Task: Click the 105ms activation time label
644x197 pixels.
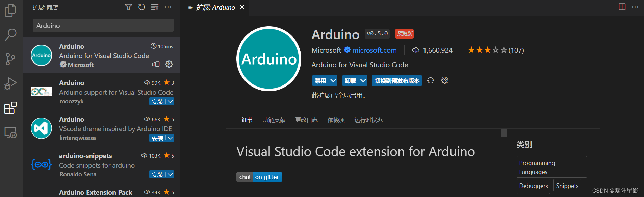Action: pyautogui.click(x=162, y=46)
